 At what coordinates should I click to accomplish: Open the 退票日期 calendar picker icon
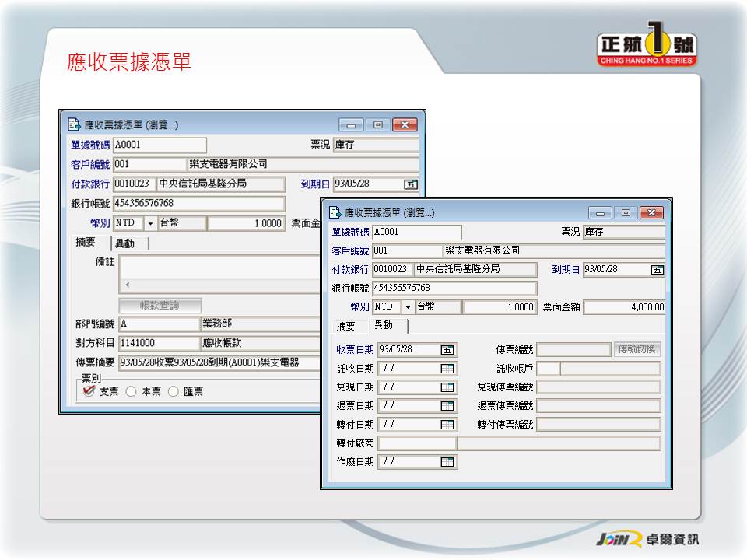[x=447, y=406]
